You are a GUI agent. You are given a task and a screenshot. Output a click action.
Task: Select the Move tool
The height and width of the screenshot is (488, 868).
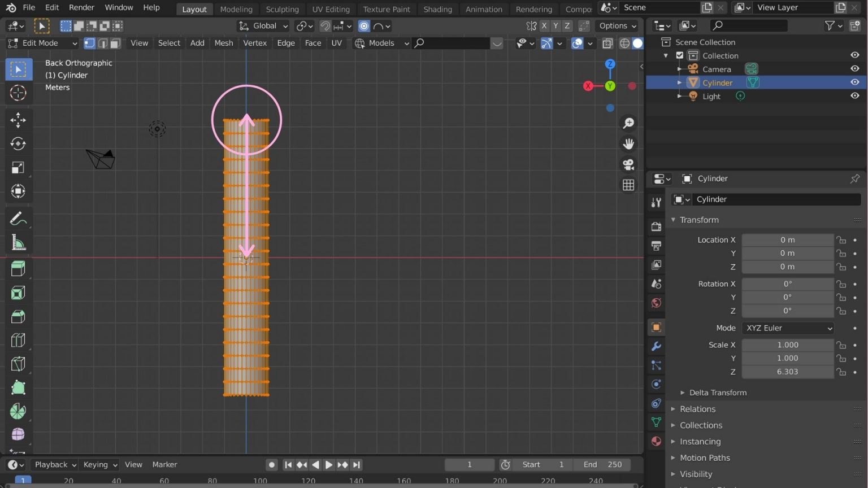pos(19,120)
